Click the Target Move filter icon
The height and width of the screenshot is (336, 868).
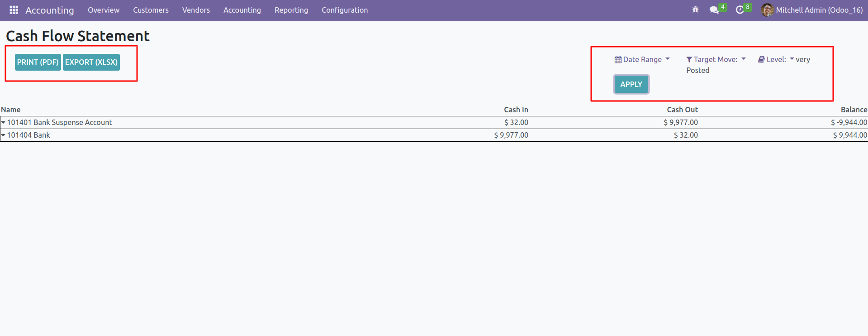pyautogui.click(x=689, y=60)
